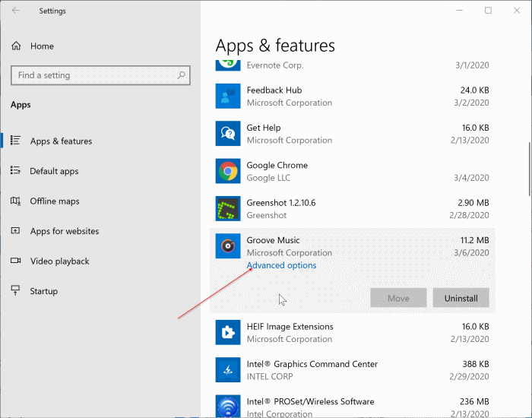
Task: Go to Offline maps section
Action: [55, 201]
